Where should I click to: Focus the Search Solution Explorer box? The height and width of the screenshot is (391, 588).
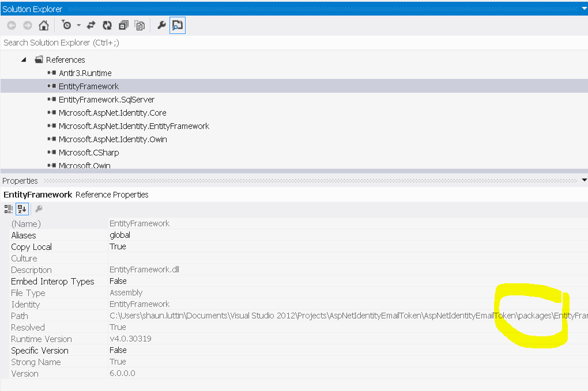(x=294, y=43)
